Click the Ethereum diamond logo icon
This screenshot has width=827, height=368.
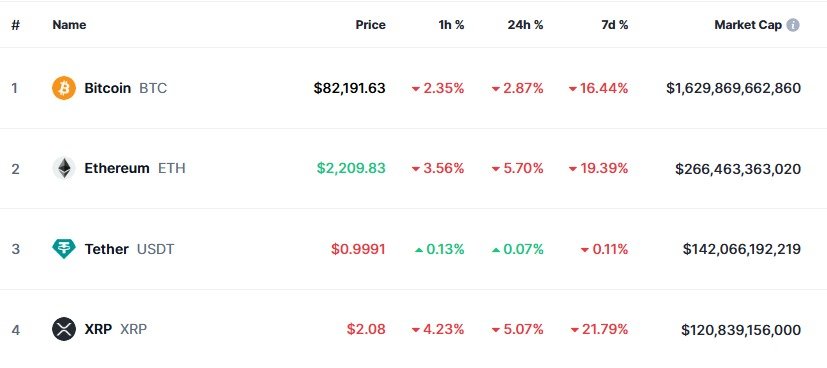click(x=64, y=168)
